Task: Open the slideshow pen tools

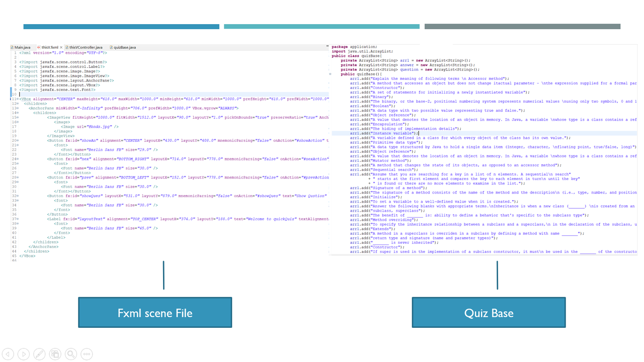Action: (39, 354)
